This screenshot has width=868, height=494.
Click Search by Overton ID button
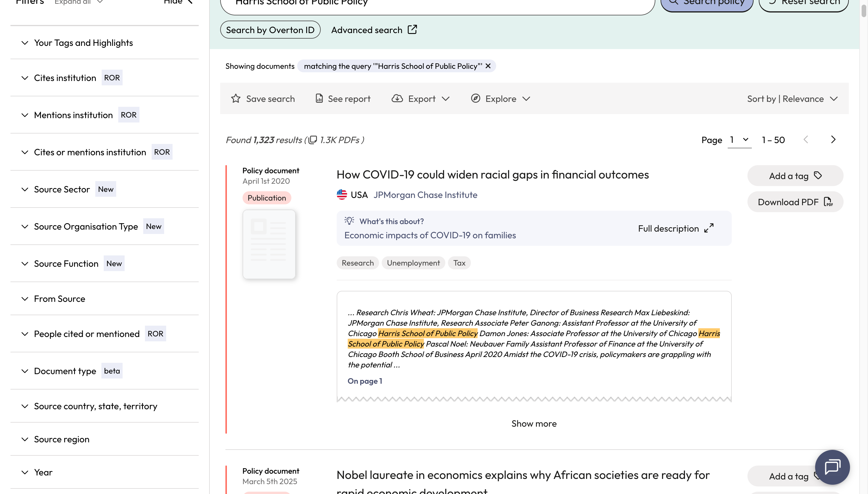(270, 30)
